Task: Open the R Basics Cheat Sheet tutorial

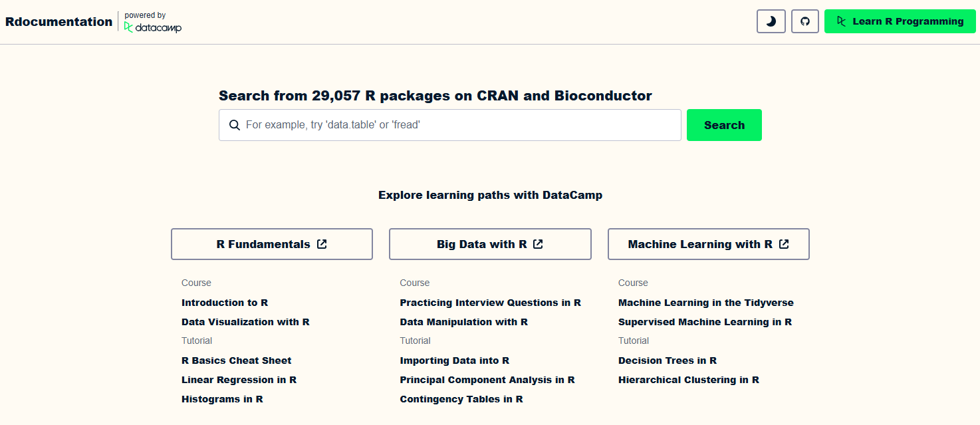Action: point(236,360)
